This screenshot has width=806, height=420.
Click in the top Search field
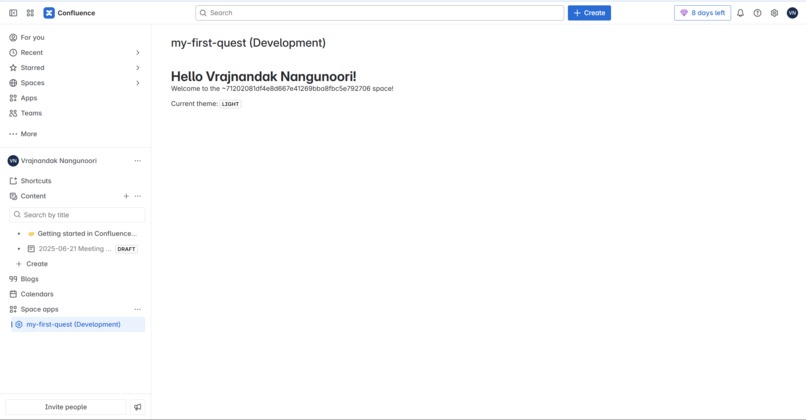coord(379,13)
